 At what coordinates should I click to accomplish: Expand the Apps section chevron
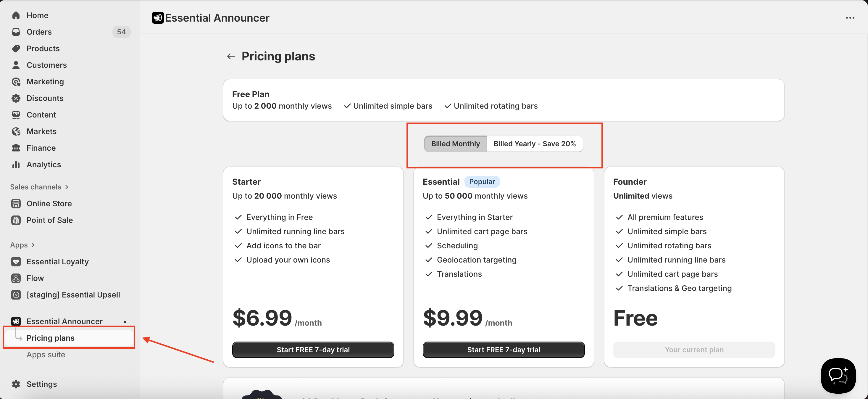[x=33, y=245]
